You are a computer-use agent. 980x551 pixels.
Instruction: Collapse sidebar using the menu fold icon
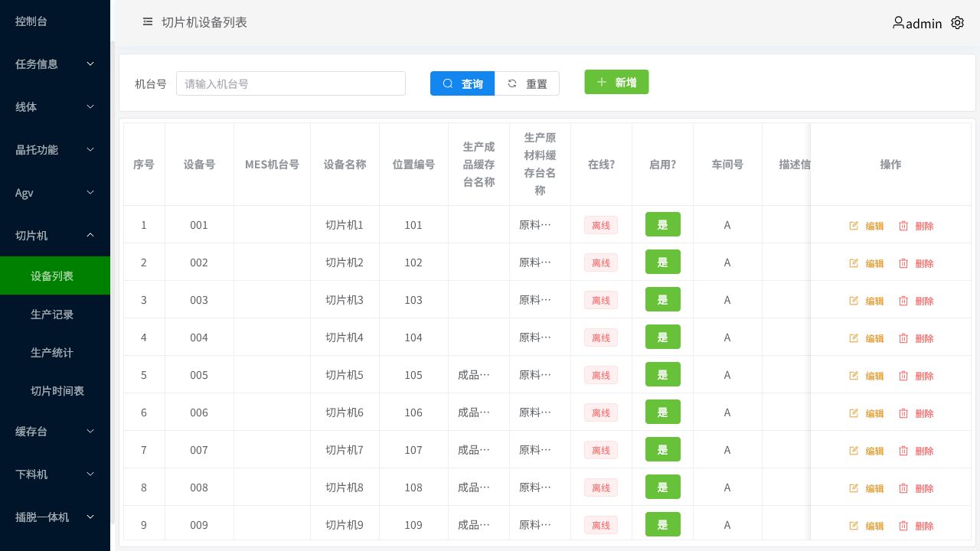coord(148,22)
